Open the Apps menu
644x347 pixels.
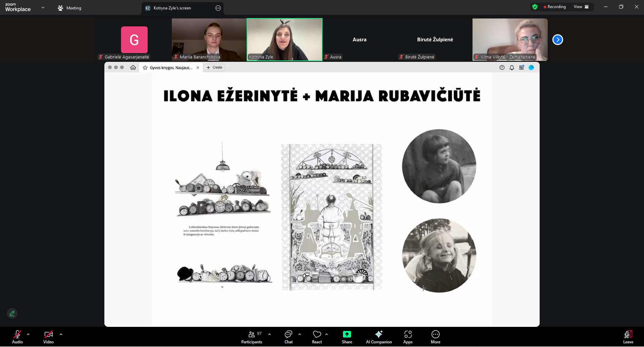pos(408,337)
